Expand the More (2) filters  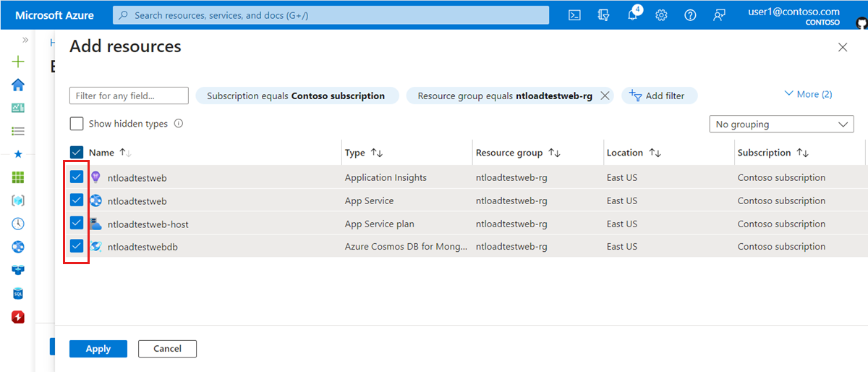point(808,94)
